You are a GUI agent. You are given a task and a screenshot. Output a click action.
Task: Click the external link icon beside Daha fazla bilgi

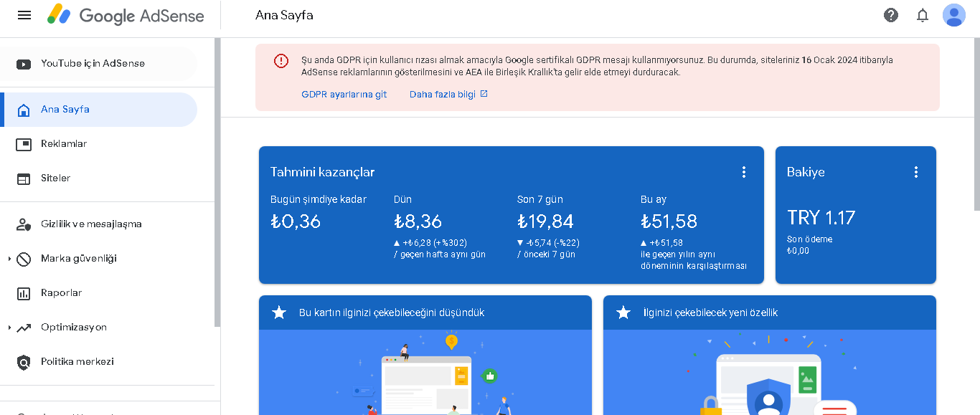point(484,94)
